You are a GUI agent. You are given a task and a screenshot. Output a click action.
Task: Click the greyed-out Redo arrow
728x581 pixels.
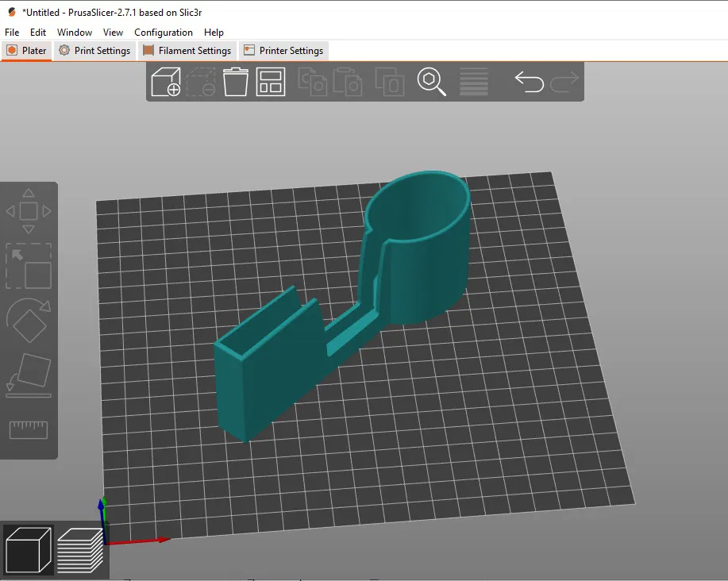(x=564, y=82)
